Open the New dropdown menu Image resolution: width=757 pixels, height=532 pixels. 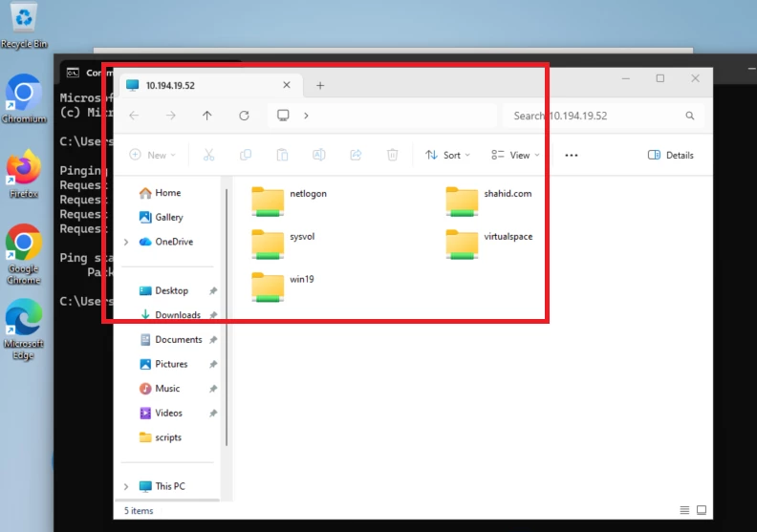pyautogui.click(x=153, y=155)
